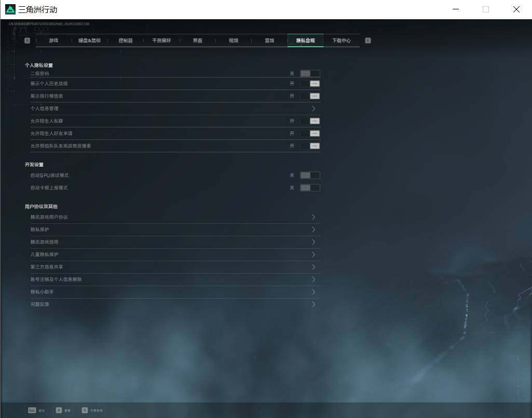Open 账号注销及个人信息删除 via its chevron

pos(313,279)
